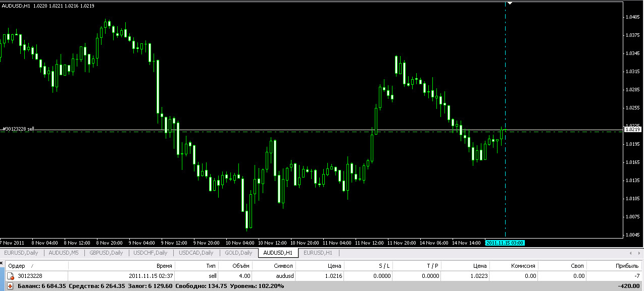Sort by the Прибыль column header
Screen dimensions: 644x291
click(x=615, y=265)
